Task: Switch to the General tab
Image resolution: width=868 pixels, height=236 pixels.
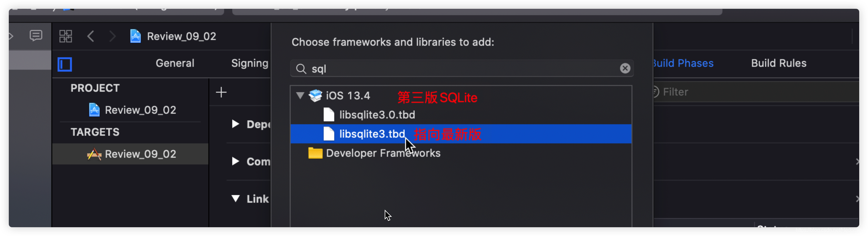Action: click(x=175, y=63)
